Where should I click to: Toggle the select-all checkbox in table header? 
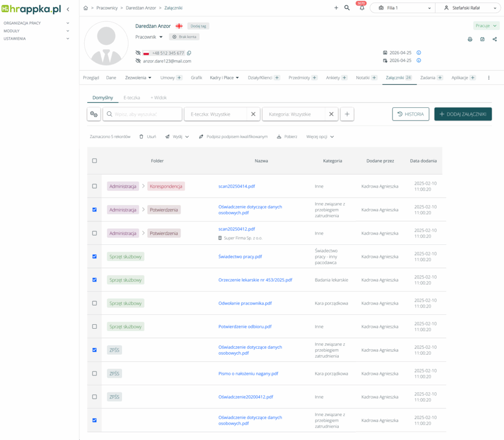point(94,161)
